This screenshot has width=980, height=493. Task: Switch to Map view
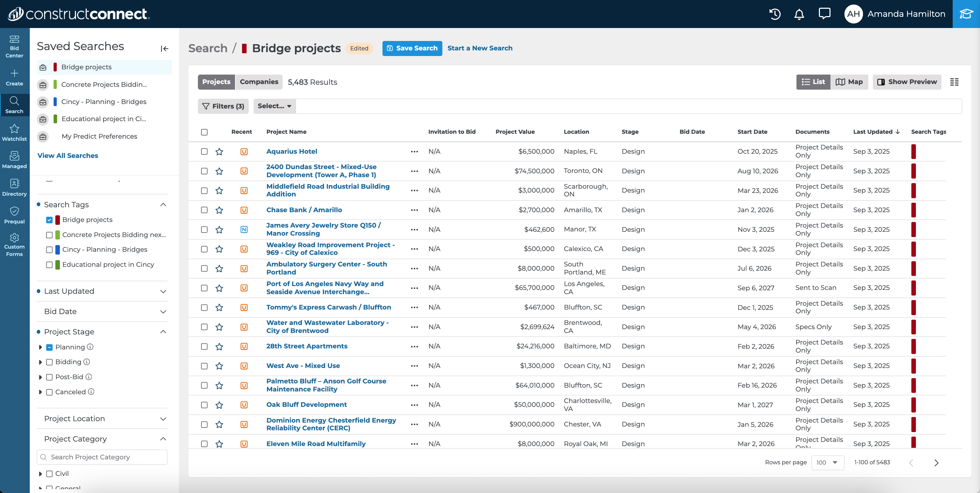coord(849,82)
